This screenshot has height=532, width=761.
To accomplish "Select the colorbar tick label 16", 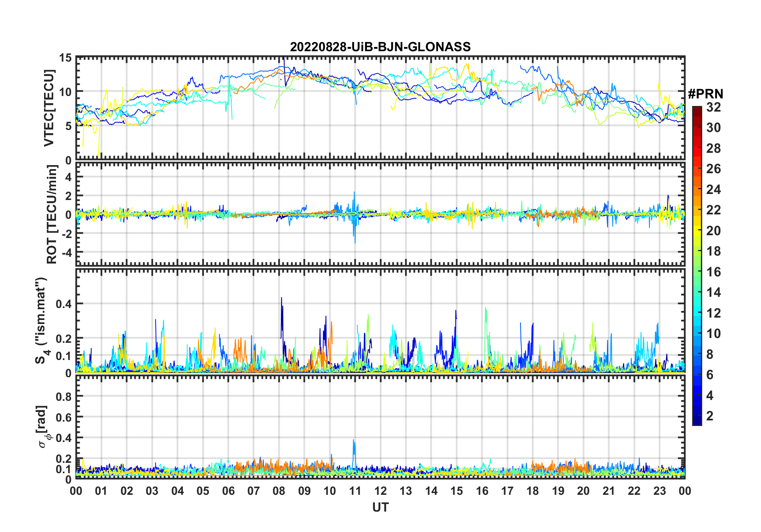I will tap(713, 272).
